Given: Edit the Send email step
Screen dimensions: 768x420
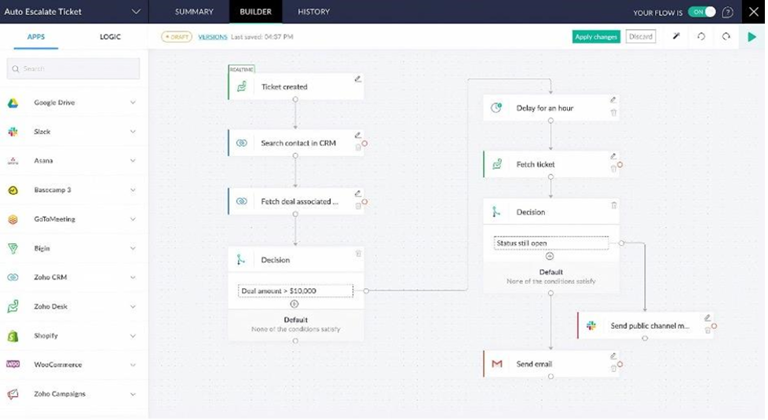Looking at the screenshot, I should coord(613,356).
